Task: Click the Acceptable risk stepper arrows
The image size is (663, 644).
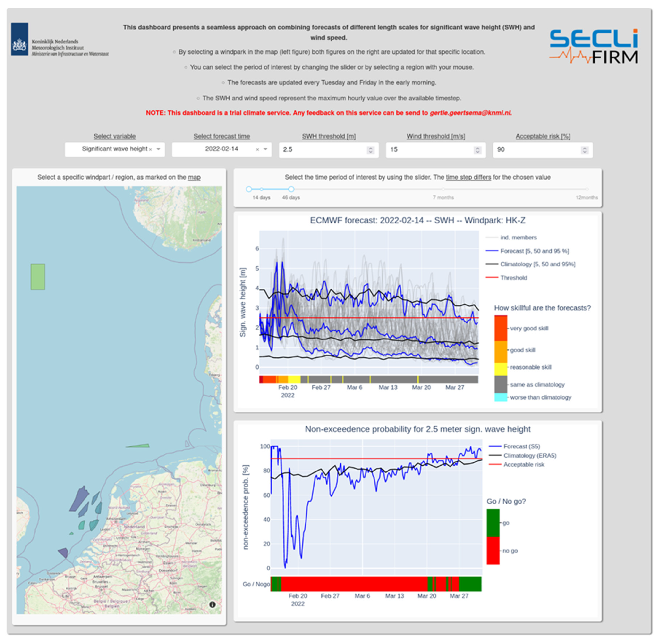Action: [585, 150]
